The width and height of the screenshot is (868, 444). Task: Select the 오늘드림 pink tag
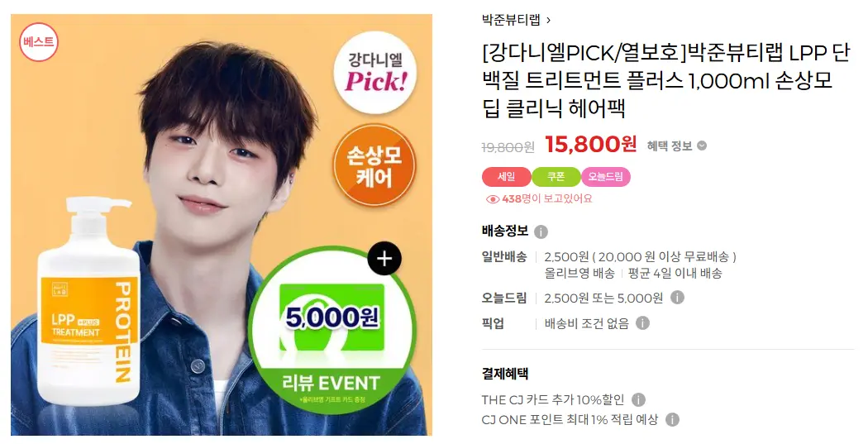point(605,177)
